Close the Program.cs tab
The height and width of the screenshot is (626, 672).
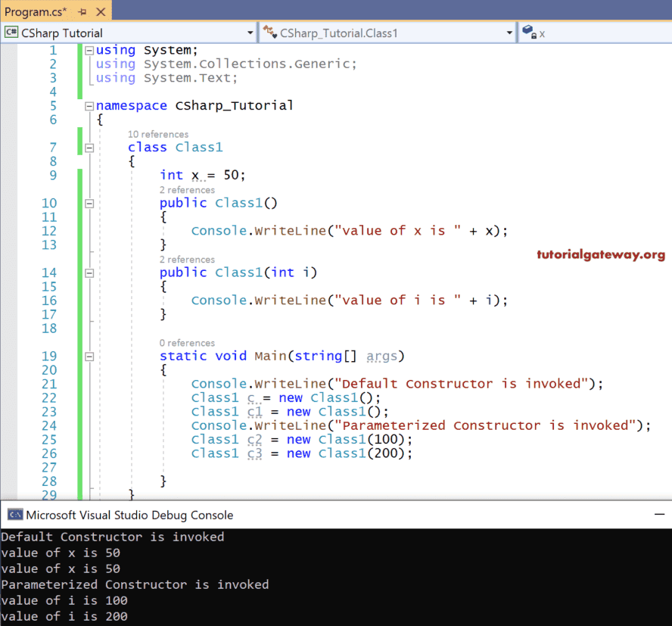101,11
